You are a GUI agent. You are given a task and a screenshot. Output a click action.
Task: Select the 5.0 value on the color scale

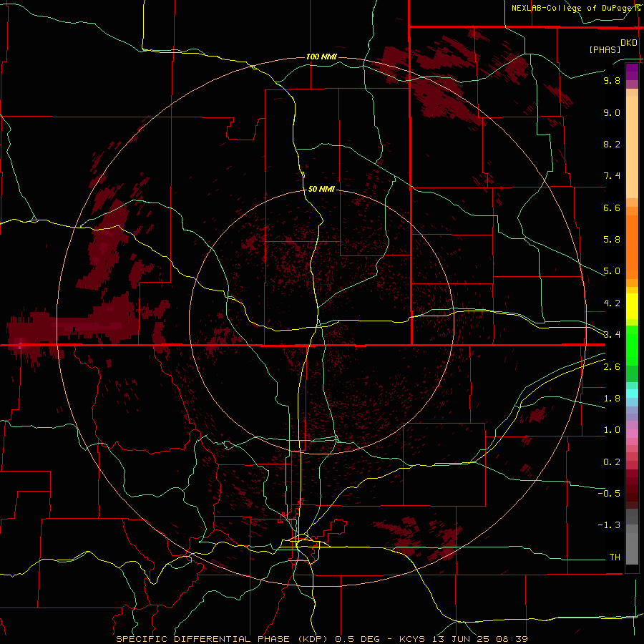(612, 271)
